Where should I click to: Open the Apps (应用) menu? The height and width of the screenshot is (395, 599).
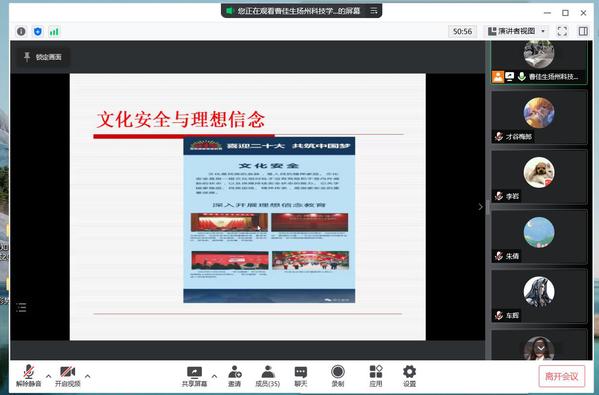point(376,376)
